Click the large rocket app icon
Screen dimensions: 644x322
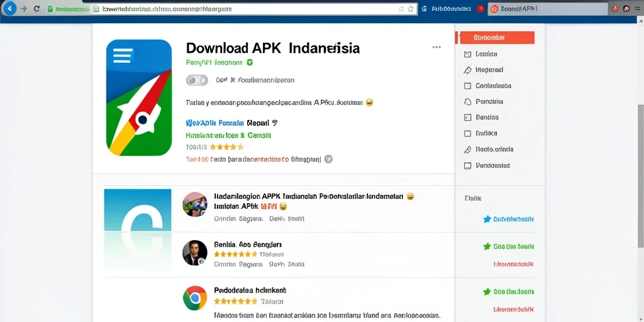pos(139,97)
